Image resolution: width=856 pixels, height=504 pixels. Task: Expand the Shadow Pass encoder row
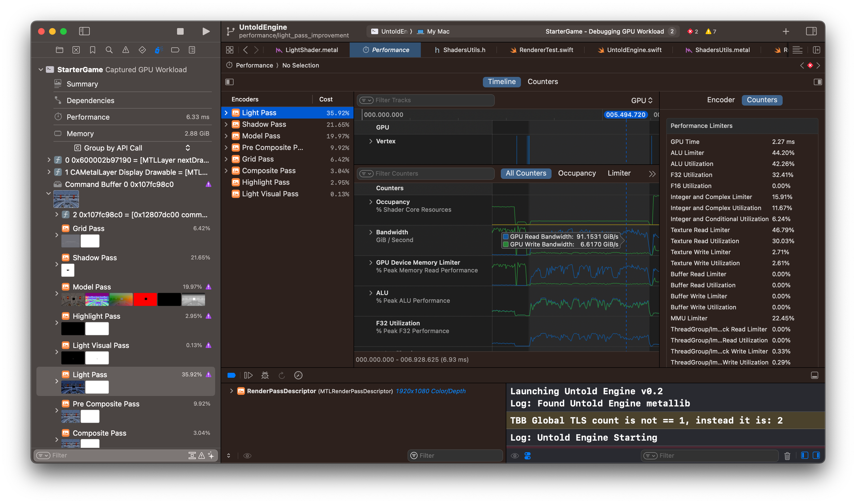point(226,124)
